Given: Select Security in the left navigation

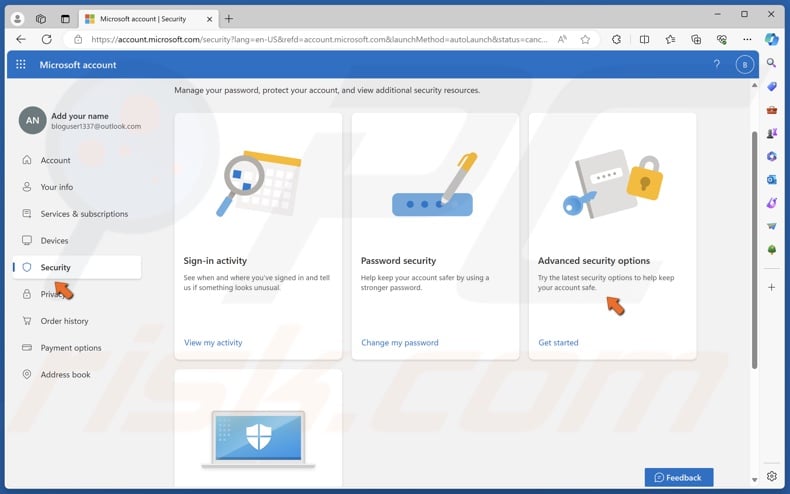Looking at the screenshot, I should (77, 267).
